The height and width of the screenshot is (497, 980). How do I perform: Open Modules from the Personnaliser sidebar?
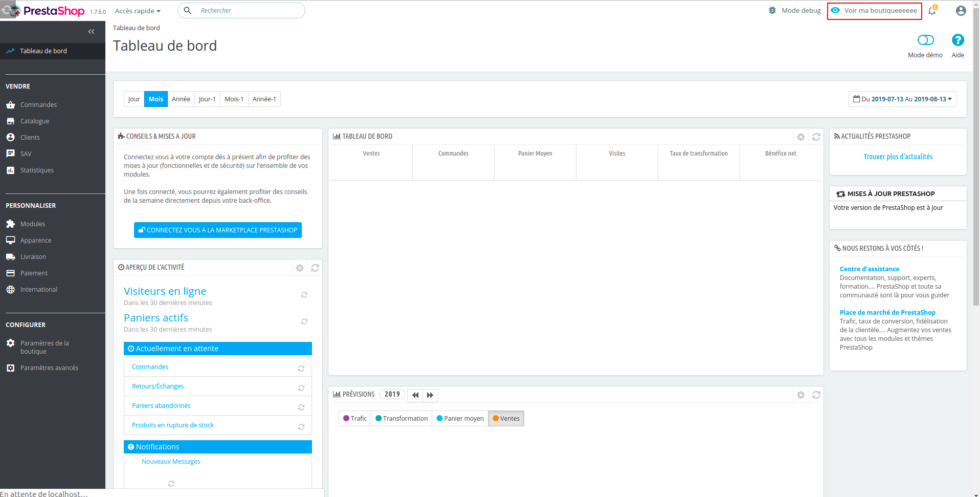coord(11,224)
